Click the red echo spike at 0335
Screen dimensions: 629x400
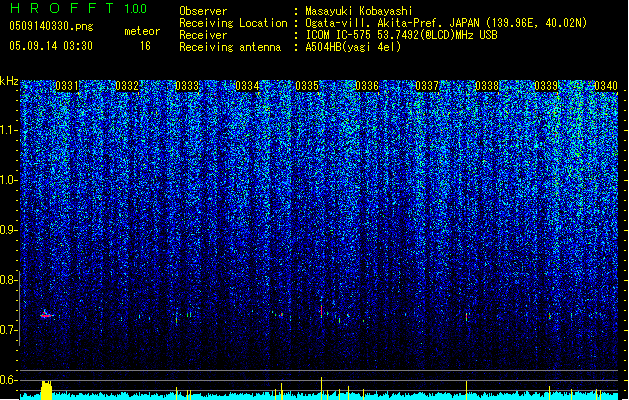[x=321, y=310]
